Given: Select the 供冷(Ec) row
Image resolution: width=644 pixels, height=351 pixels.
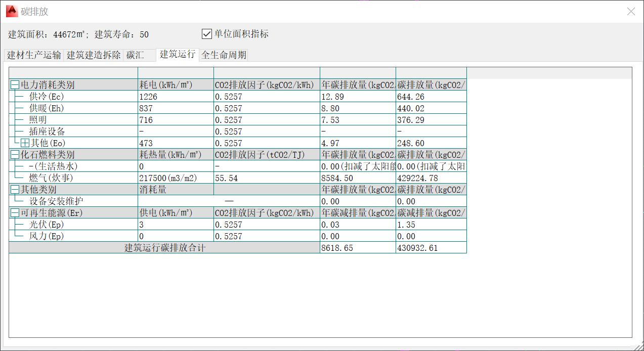Looking at the screenshot, I should [47, 97].
